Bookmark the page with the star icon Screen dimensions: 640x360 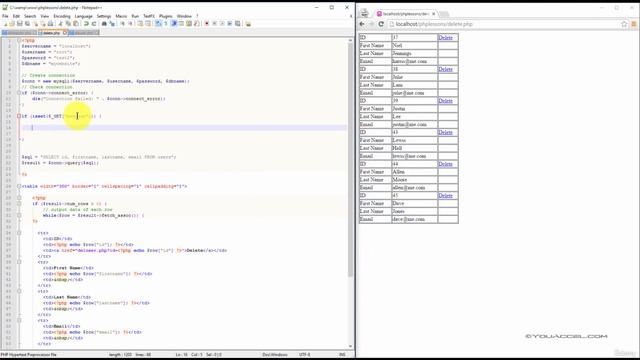coord(624,24)
